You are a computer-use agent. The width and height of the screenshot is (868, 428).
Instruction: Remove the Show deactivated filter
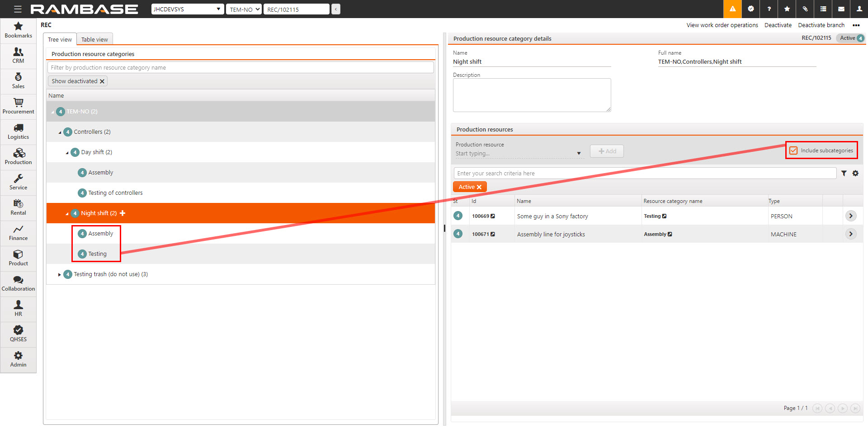[102, 81]
